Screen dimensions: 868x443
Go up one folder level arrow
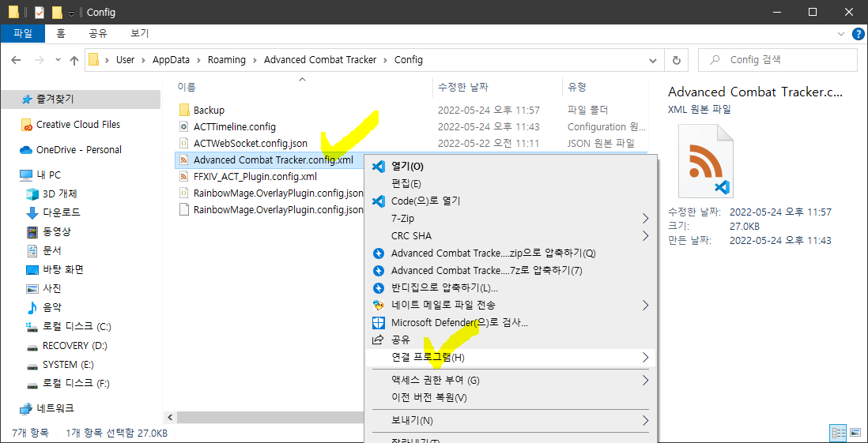click(74, 60)
